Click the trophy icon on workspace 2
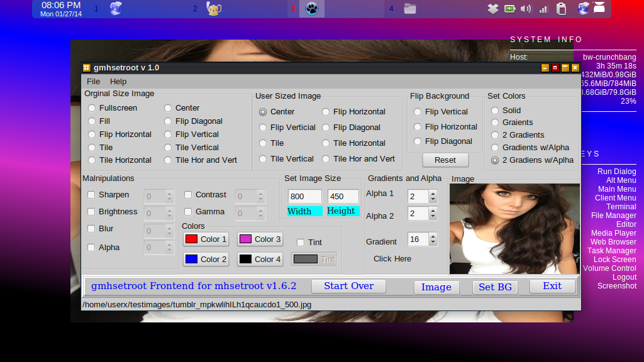The width and height of the screenshot is (644, 362). 213,9
